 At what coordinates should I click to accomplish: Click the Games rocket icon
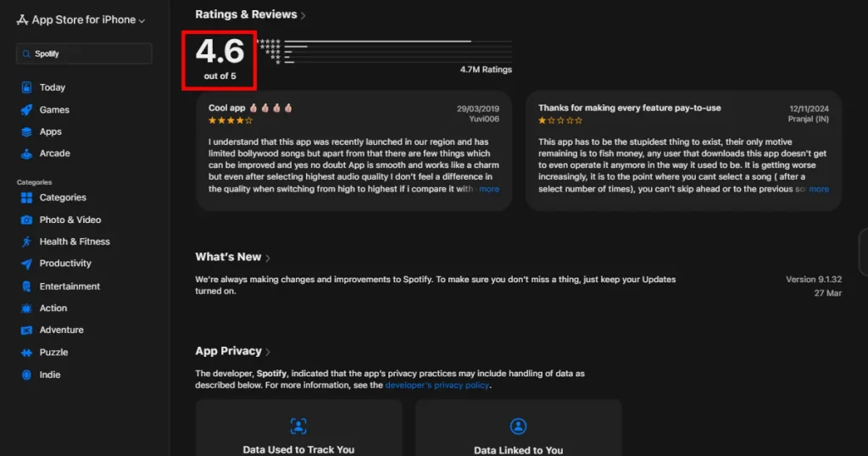26,109
